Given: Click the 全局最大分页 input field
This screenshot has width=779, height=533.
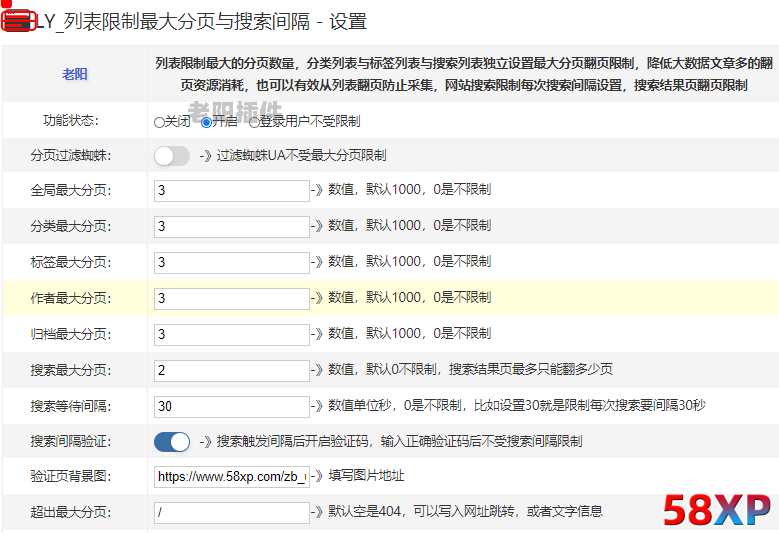Looking at the screenshot, I should pos(232,191).
